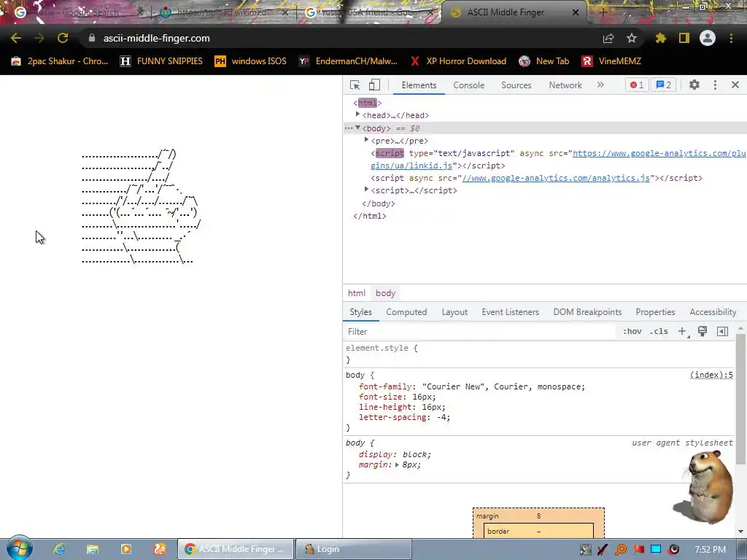Open the EndermanCH/Malw... bookmark
Screen dimensions: 747x560
point(348,61)
